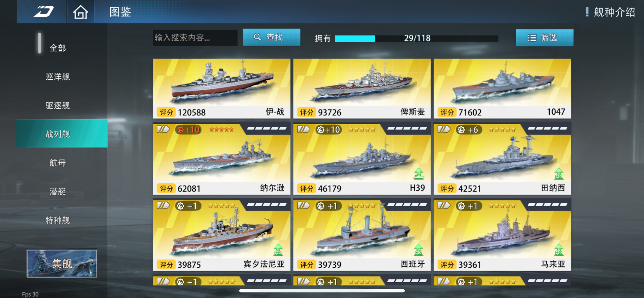644x298 pixels.
Task: Click the 拥有 29/118 progress bar
Action: [416, 38]
